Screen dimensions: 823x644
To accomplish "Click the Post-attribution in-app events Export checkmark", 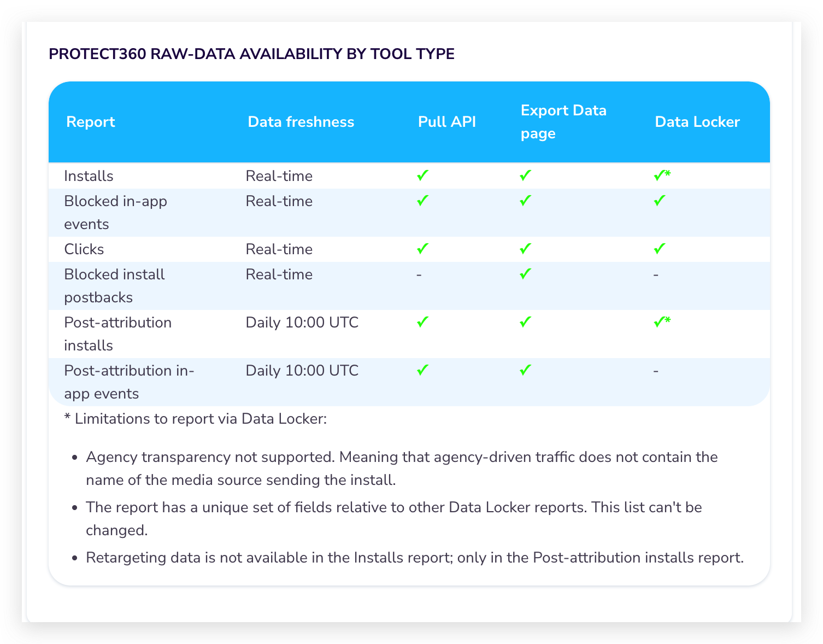I will point(524,370).
